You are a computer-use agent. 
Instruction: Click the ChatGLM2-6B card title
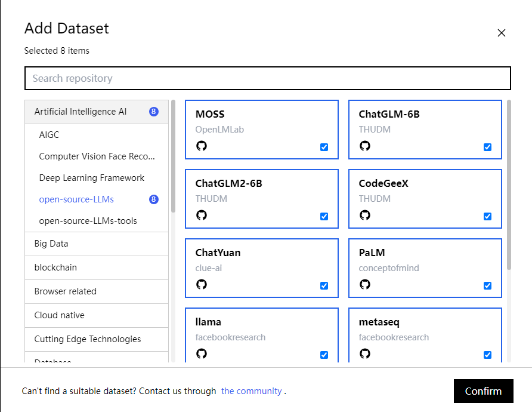click(228, 183)
